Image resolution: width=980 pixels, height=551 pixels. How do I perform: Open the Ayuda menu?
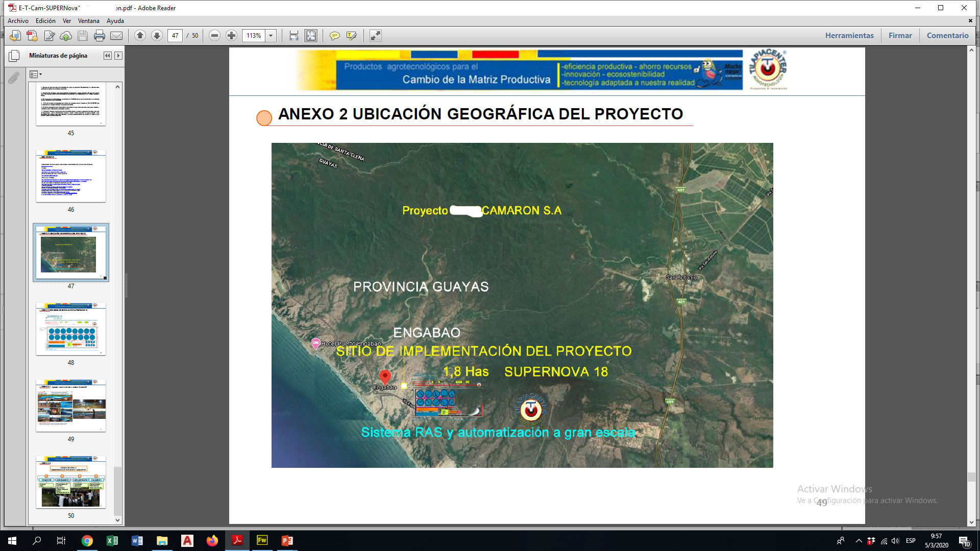pos(115,21)
